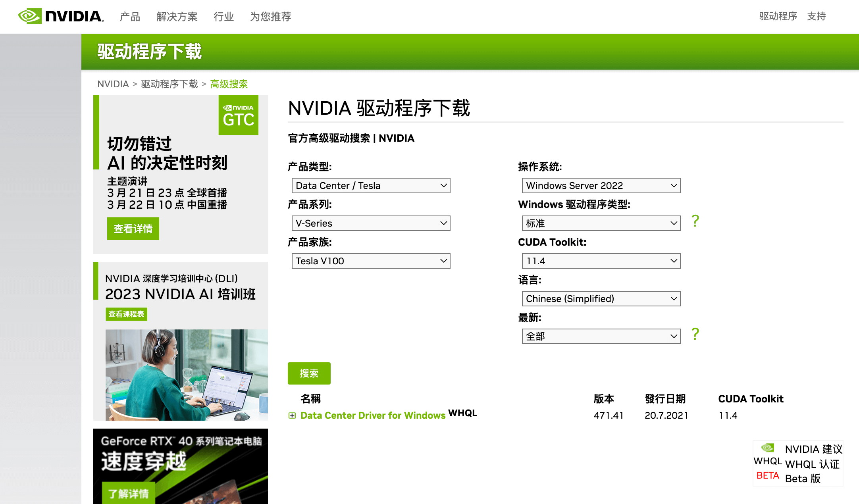Click the NVIDIA eye icon in WHQL legend
The image size is (859, 504).
768,448
